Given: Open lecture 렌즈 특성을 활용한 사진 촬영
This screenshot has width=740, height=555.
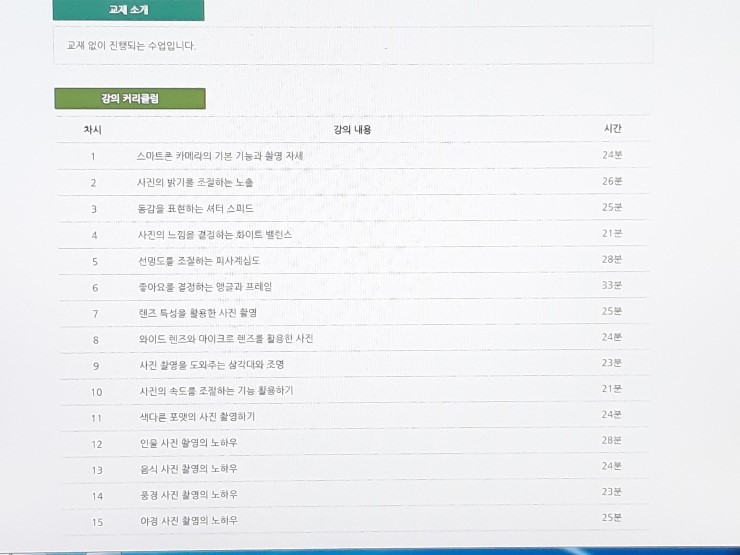Looking at the screenshot, I should (x=198, y=312).
